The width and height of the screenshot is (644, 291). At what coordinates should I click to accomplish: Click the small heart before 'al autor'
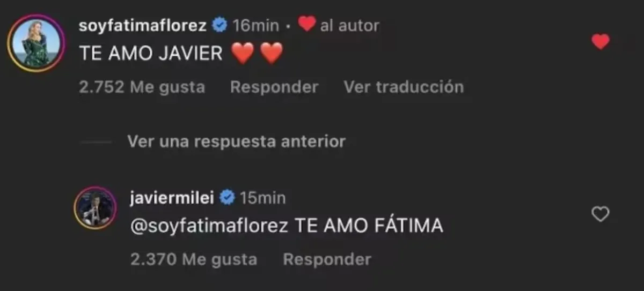[306, 24]
